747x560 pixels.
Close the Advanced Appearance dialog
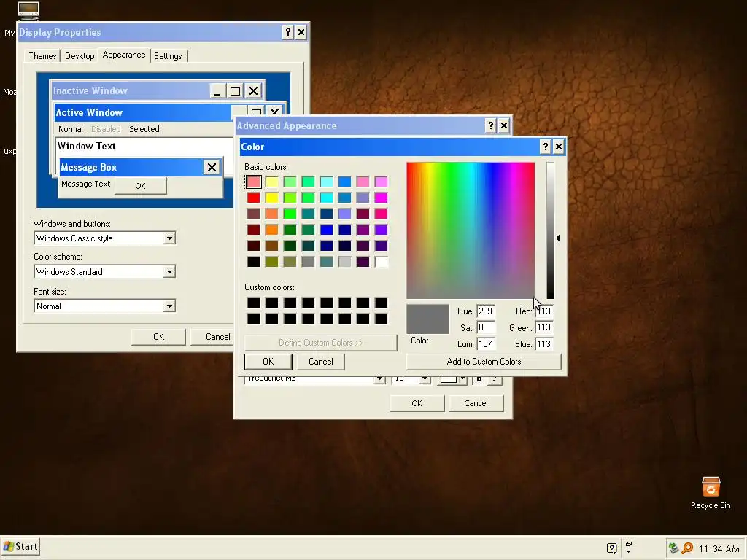click(x=503, y=125)
